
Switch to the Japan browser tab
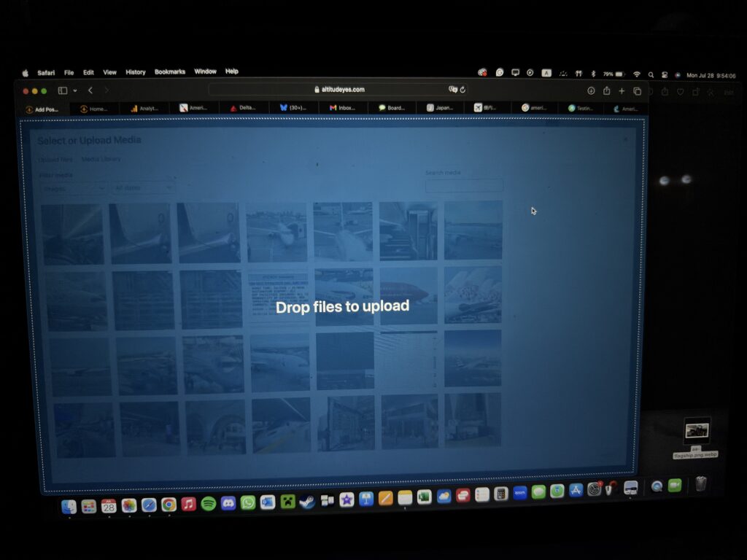point(440,108)
